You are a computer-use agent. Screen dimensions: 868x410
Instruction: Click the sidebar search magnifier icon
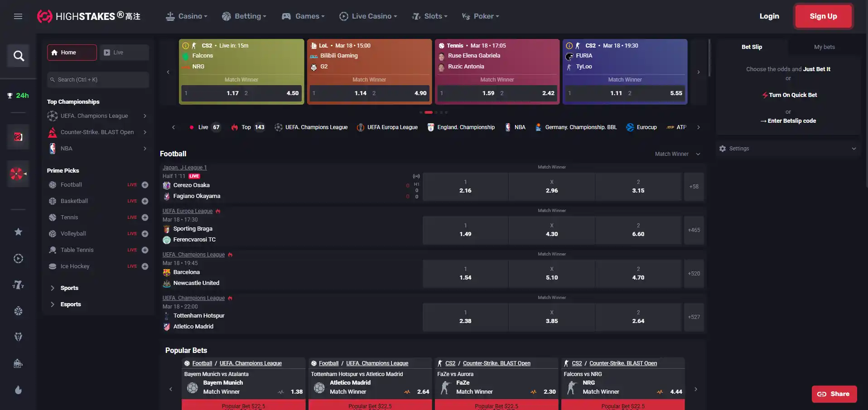click(x=19, y=56)
